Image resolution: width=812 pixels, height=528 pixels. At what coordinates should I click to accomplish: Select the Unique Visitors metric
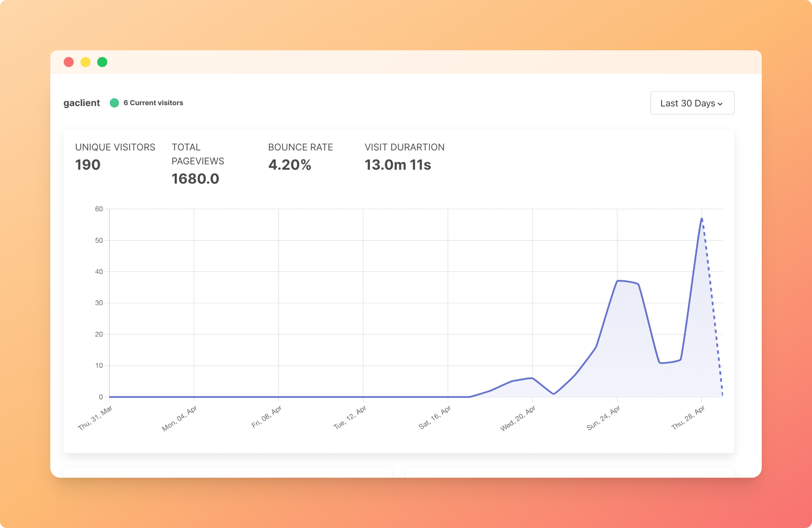115,148
